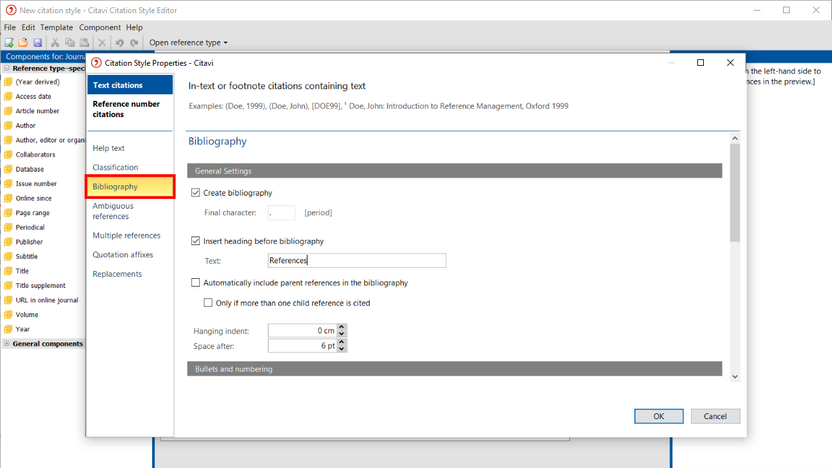Click the Access date component icon
This screenshot has height=468, width=832.
pos(8,97)
